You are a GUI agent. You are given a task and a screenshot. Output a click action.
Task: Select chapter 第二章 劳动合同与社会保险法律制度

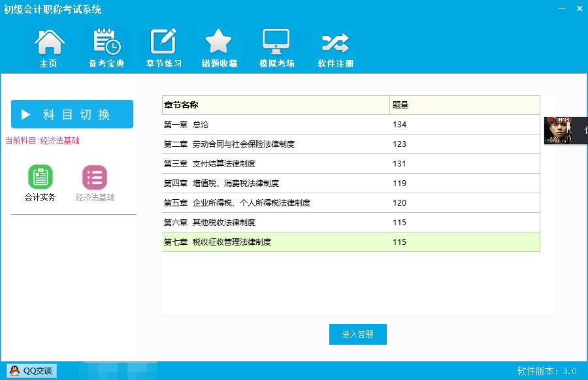274,144
